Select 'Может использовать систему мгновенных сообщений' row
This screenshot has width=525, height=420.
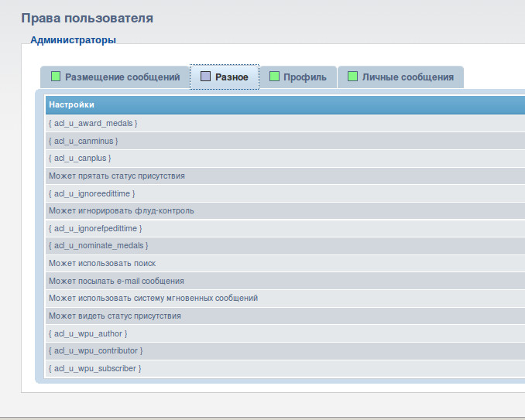coord(153,298)
